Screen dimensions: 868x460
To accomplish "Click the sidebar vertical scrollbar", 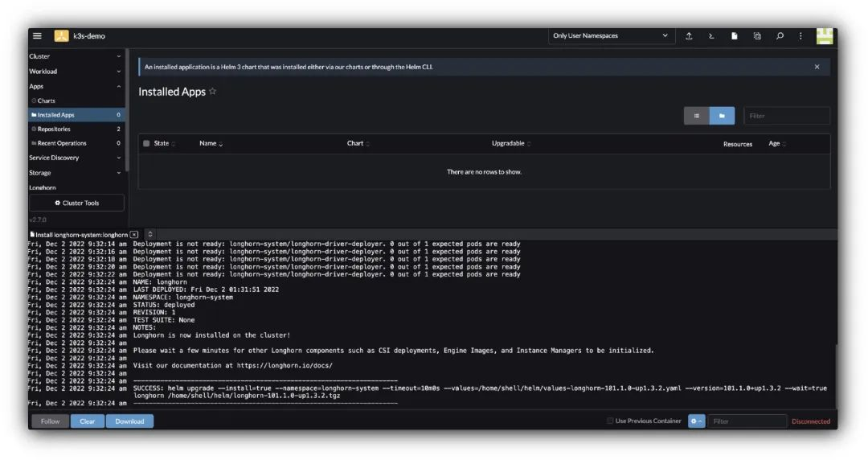I will click(x=127, y=109).
